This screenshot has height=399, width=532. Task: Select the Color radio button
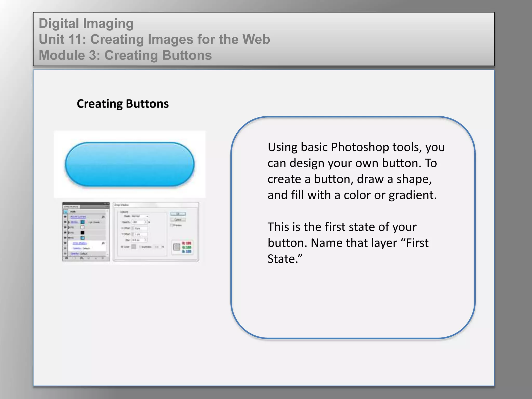pos(122,247)
